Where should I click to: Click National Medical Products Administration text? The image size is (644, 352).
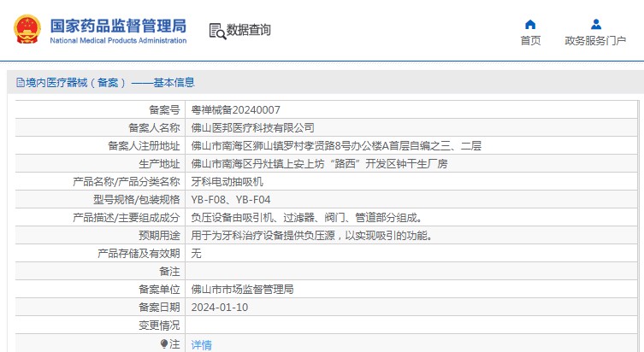tap(118, 40)
